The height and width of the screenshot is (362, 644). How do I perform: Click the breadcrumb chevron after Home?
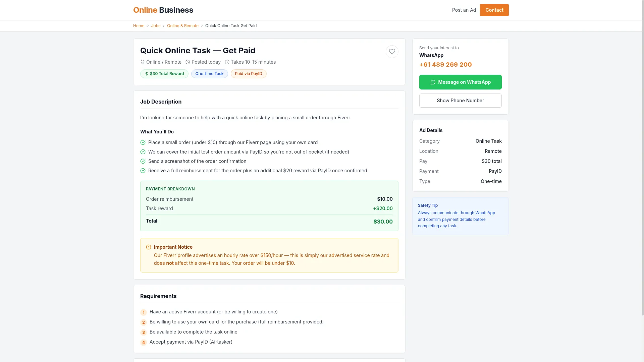pos(148,26)
